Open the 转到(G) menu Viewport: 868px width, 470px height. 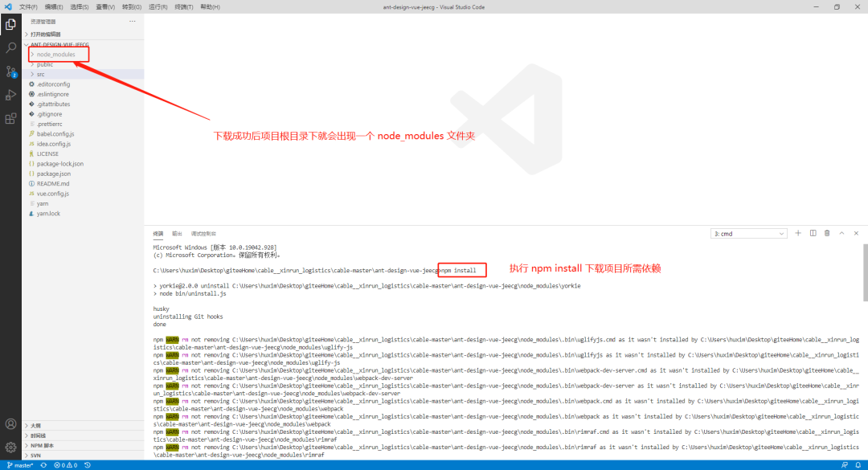131,6
